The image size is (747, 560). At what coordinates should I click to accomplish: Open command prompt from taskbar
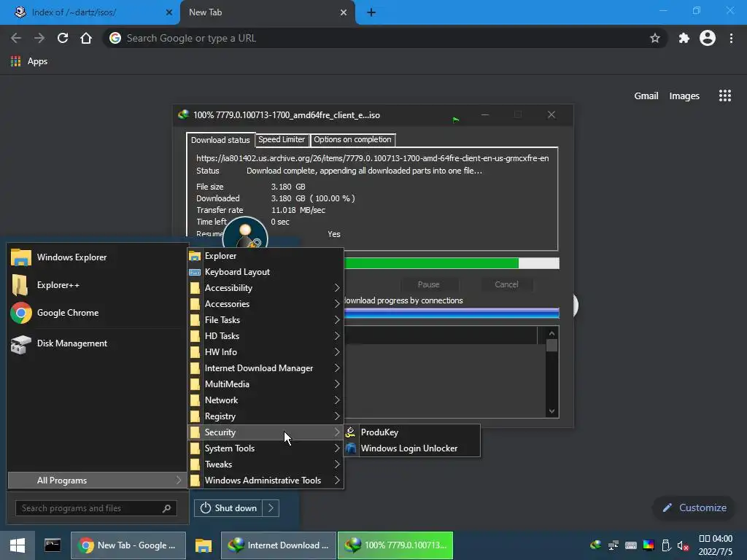pos(53,545)
